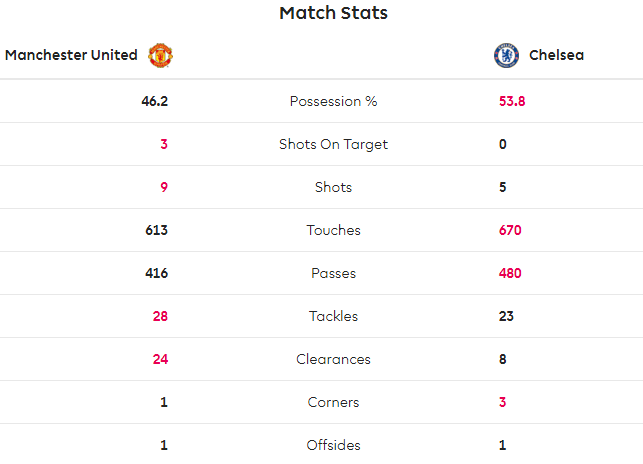Select the Clearances stat label

click(x=333, y=359)
